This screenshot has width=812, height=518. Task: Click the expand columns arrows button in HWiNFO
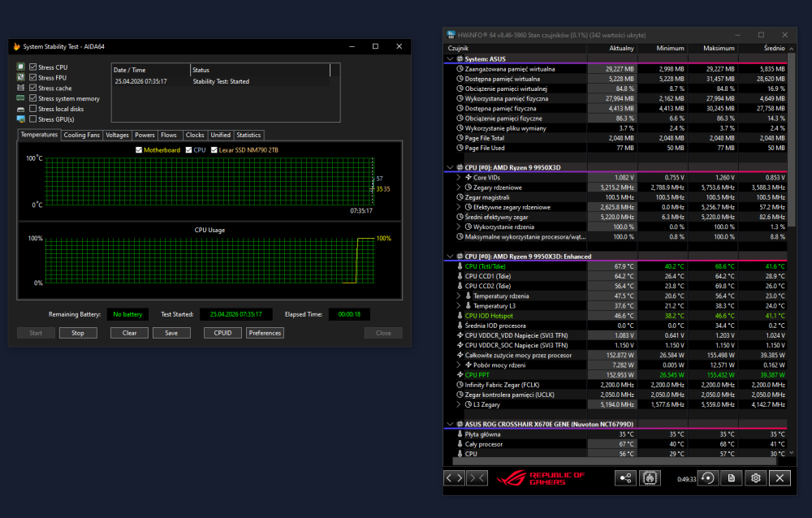tap(454, 478)
